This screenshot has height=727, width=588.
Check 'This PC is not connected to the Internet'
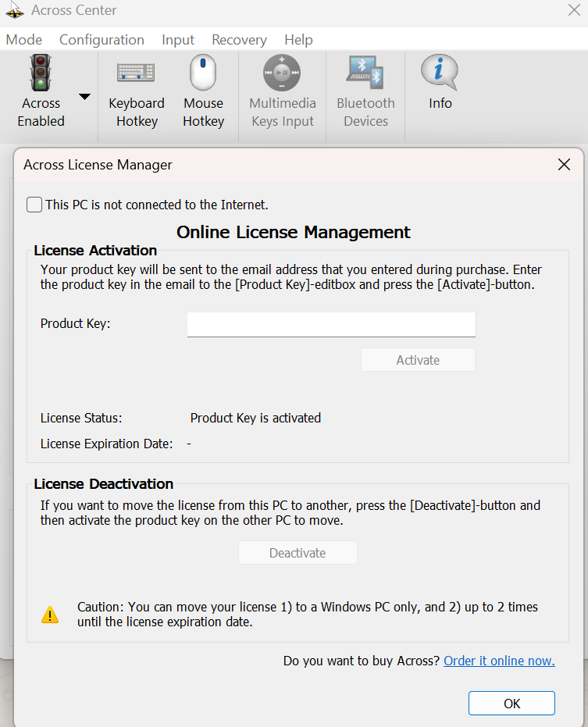click(x=34, y=205)
